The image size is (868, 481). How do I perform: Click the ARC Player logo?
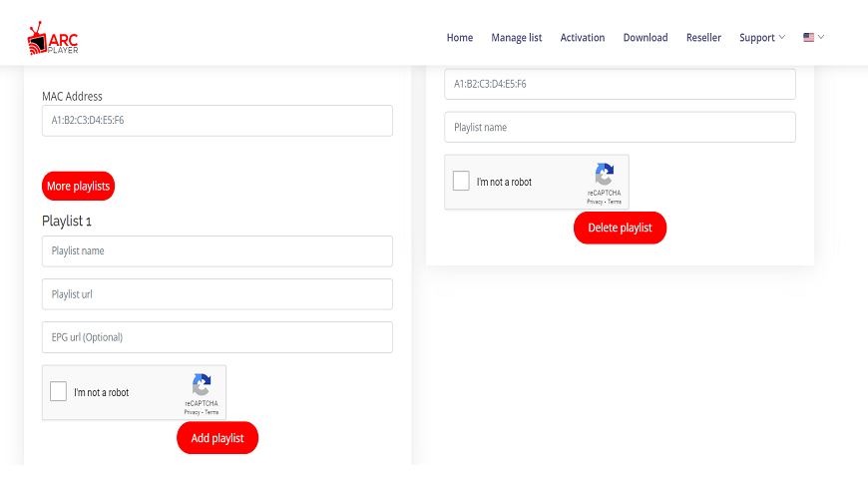(53, 38)
